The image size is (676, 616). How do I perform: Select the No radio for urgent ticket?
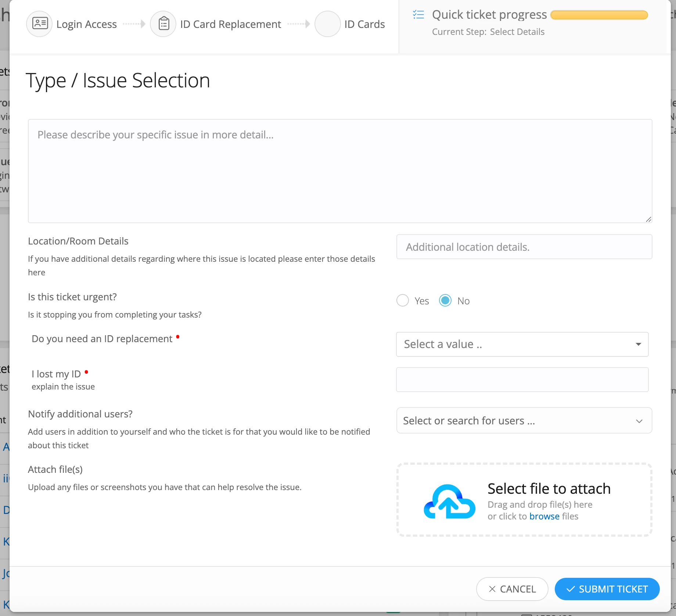(445, 301)
